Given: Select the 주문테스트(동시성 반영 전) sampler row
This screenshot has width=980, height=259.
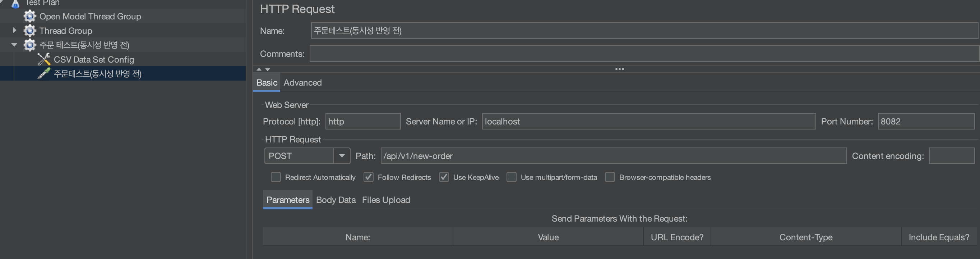Looking at the screenshot, I should click(122, 73).
